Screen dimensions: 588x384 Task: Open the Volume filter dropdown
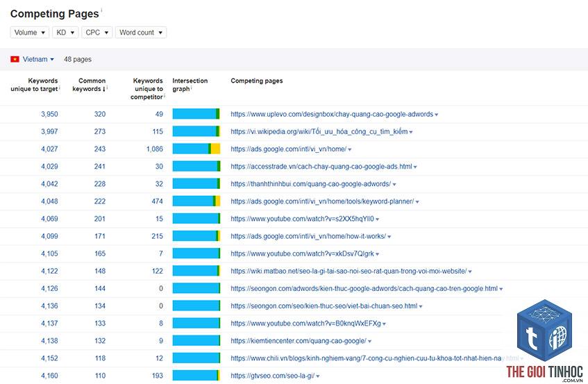click(30, 33)
